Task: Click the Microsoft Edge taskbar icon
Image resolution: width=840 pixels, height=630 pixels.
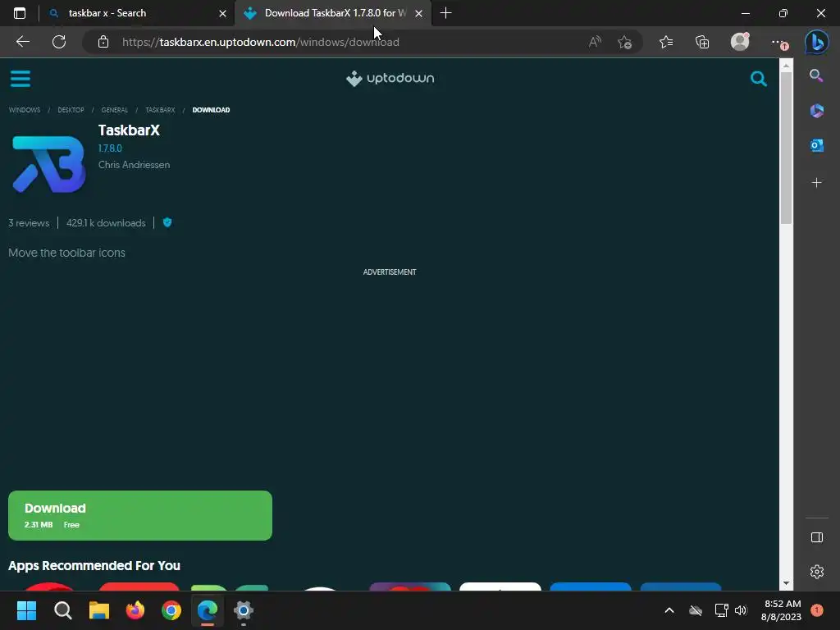Action: tap(208, 610)
